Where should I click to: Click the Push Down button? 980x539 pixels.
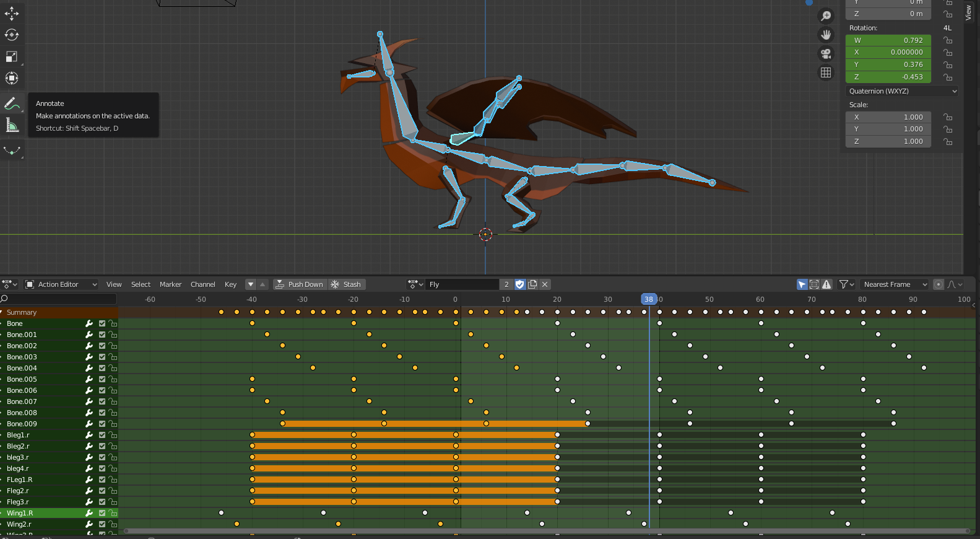[300, 284]
